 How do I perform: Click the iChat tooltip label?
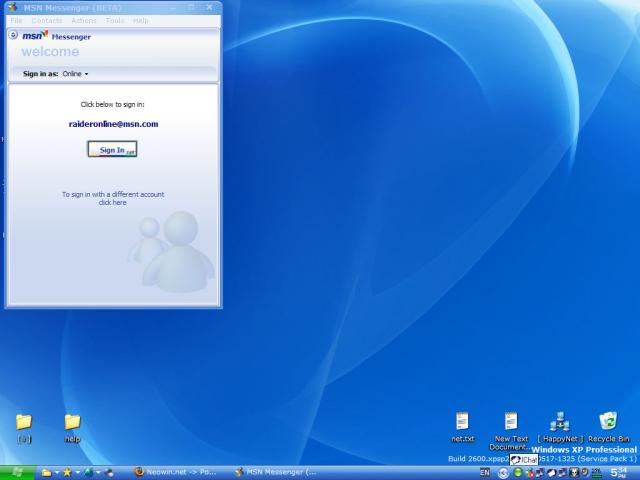524,460
